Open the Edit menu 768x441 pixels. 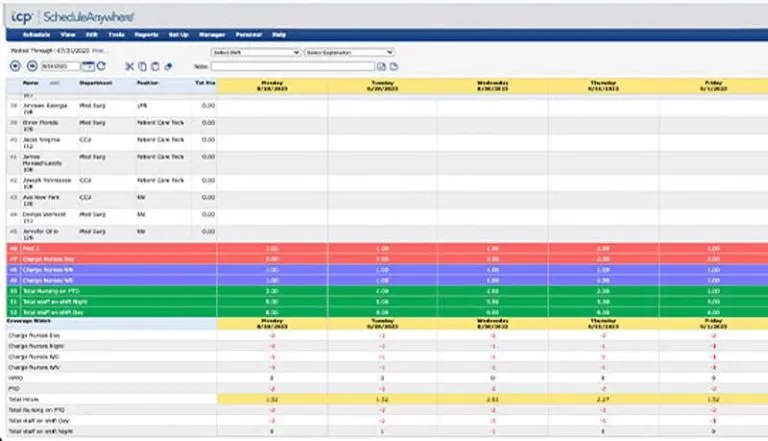click(x=92, y=35)
